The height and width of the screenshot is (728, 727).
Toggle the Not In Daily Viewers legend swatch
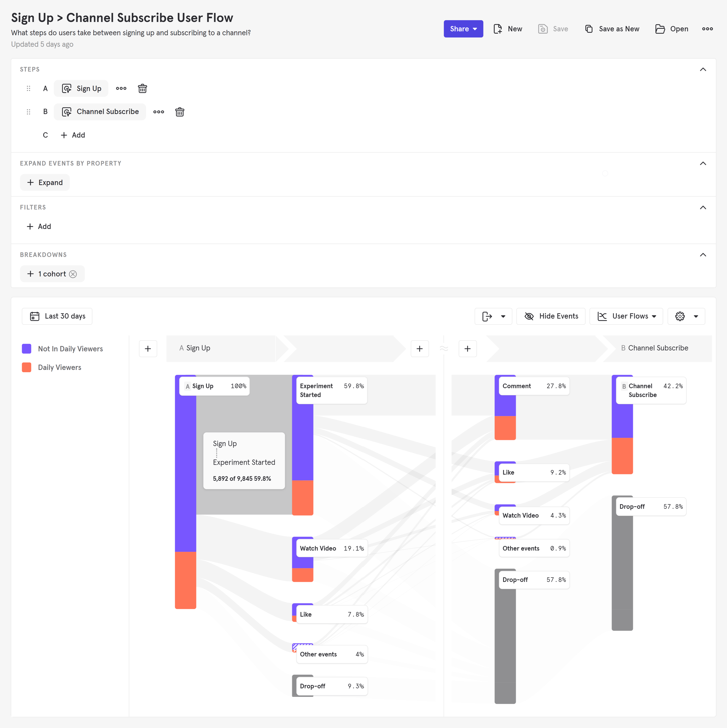[26, 349]
